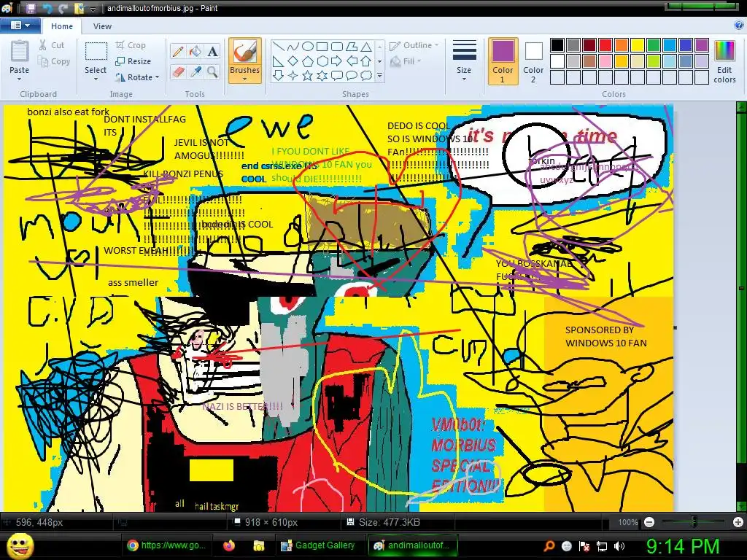
Task: Switch to the View ribbon tab
Action: [102, 26]
